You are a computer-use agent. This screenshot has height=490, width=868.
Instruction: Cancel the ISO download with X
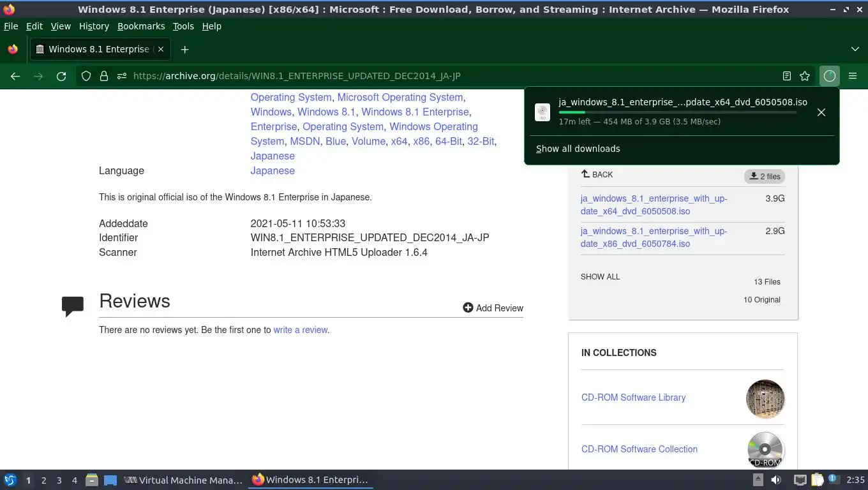[x=821, y=112]
